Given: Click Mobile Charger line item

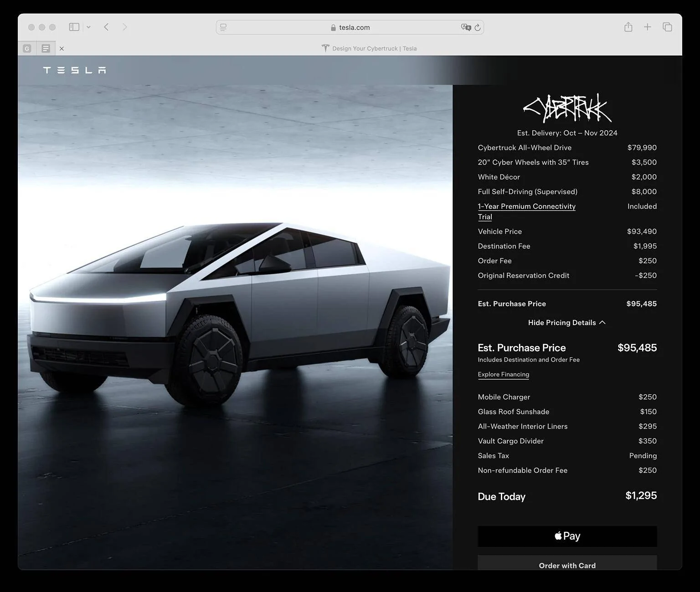Looking at the screenshot, I should (504, 397).
